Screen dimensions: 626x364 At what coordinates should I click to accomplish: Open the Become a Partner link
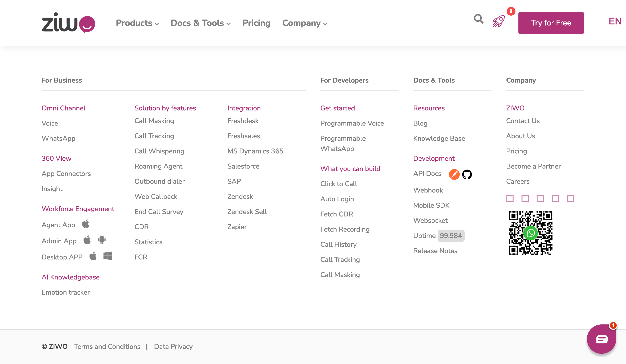click(x=533, y=166)
